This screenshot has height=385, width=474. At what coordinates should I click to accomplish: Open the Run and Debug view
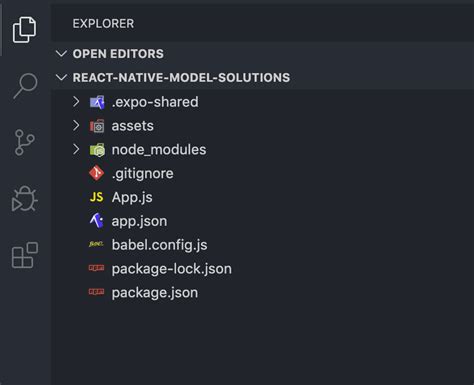pos(24,199)
